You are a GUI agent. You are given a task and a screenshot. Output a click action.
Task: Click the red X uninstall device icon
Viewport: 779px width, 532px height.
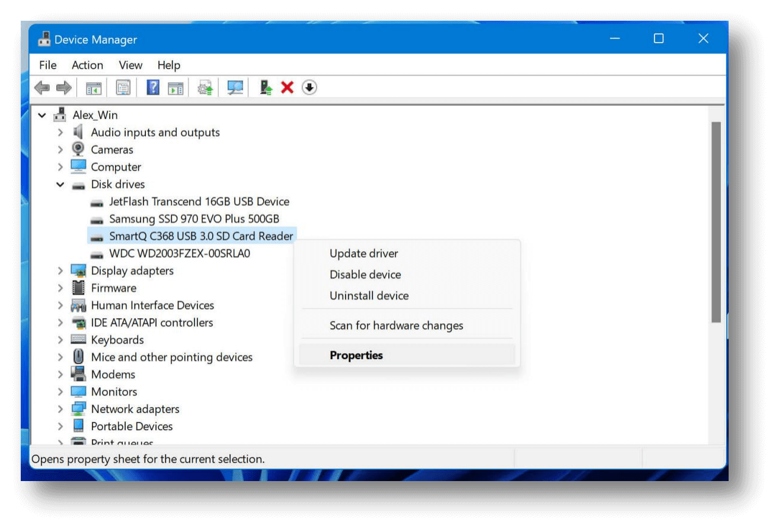(x=287, y=87)
